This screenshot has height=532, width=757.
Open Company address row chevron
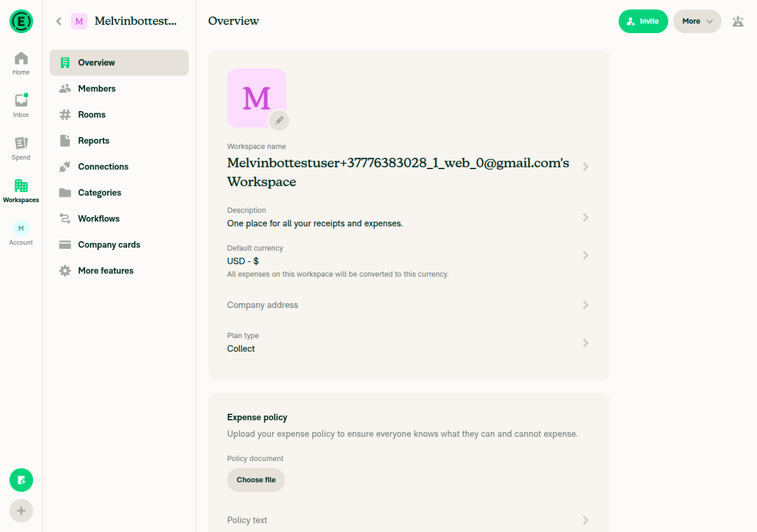coord(585,305)
